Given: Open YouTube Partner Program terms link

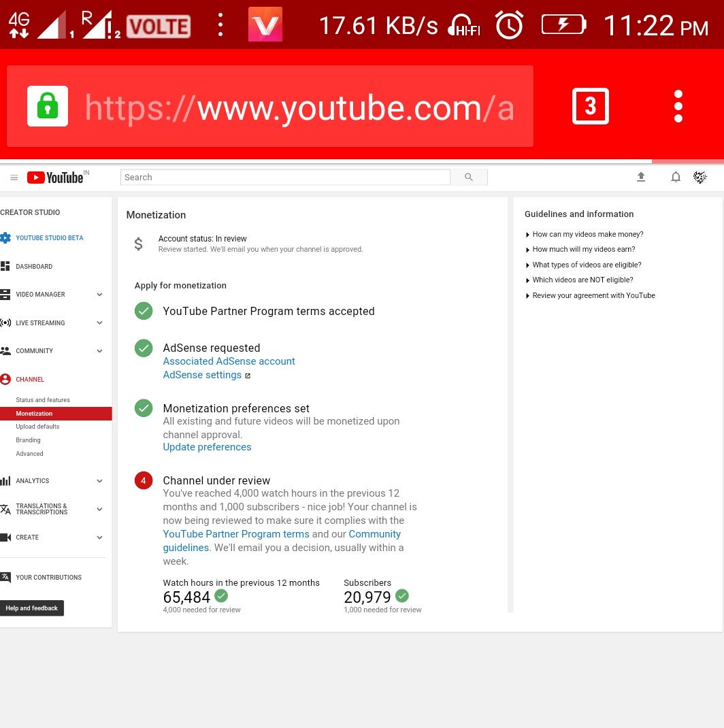Looking at the screenshot, I should point(236,534).
